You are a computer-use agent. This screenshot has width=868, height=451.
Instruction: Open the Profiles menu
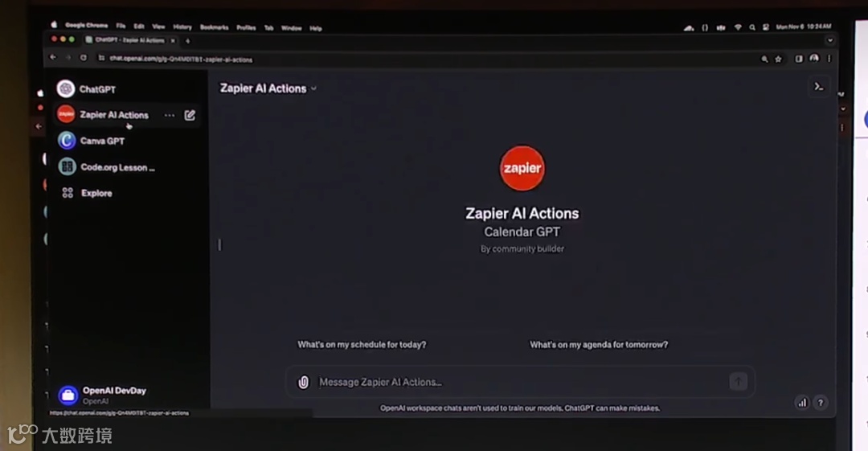(x=246, y=27)
